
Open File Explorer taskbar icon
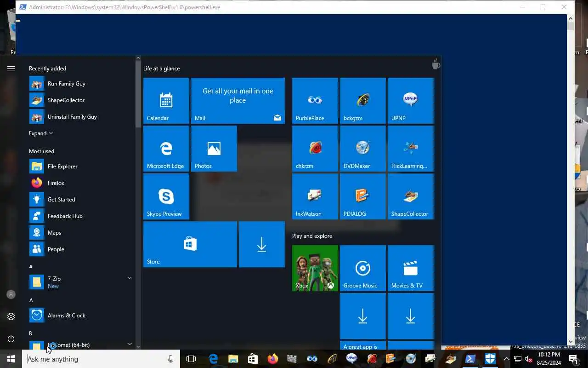pos(233,359)
